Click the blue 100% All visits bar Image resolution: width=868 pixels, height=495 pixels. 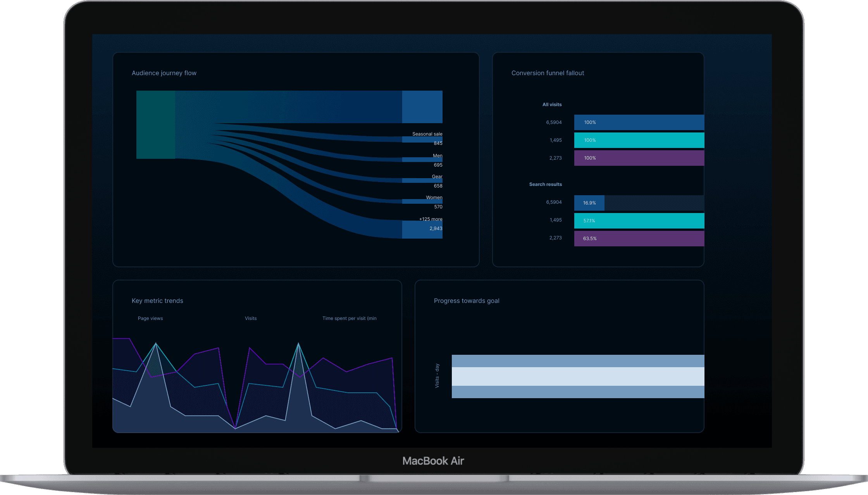[639, 122]
